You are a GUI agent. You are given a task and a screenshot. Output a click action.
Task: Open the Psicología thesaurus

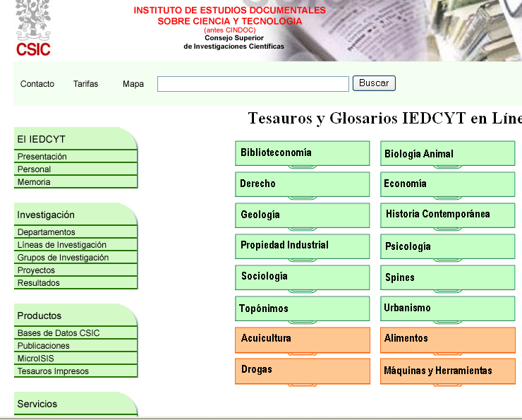tap(448, 246)
